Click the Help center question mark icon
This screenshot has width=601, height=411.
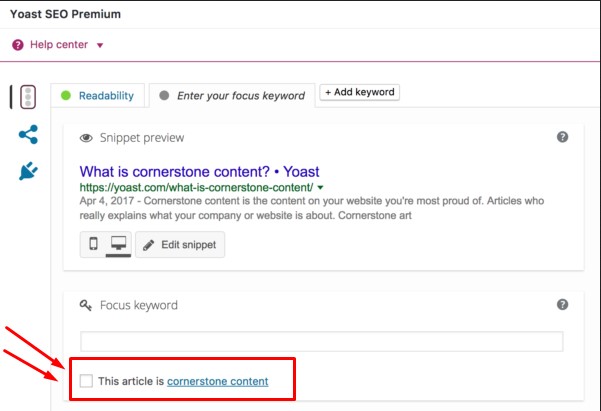pyautogui.click(x=19, y=45)
